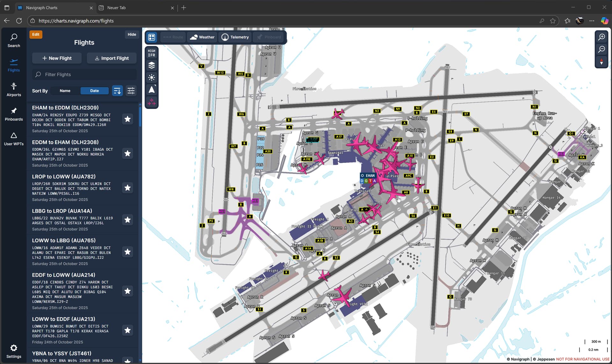Toggle map brightness sun icon
This screenshot has height=364, width=612.
tap(152, 77)
